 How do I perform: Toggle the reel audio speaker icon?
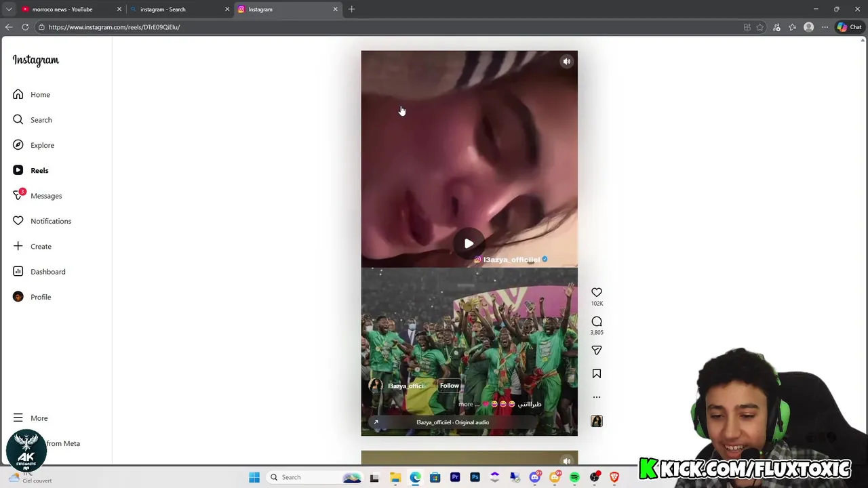[x=567, y=62]
